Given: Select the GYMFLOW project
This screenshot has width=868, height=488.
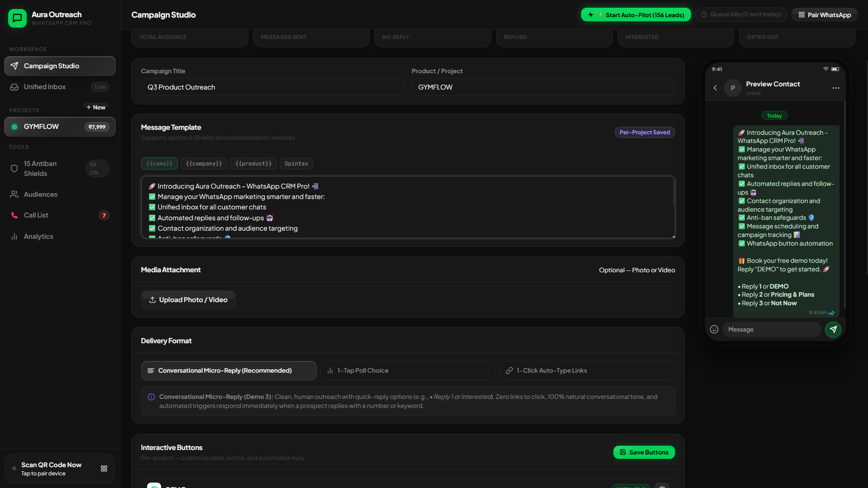Looking at the screenshot, I should [x=60, y=127].
